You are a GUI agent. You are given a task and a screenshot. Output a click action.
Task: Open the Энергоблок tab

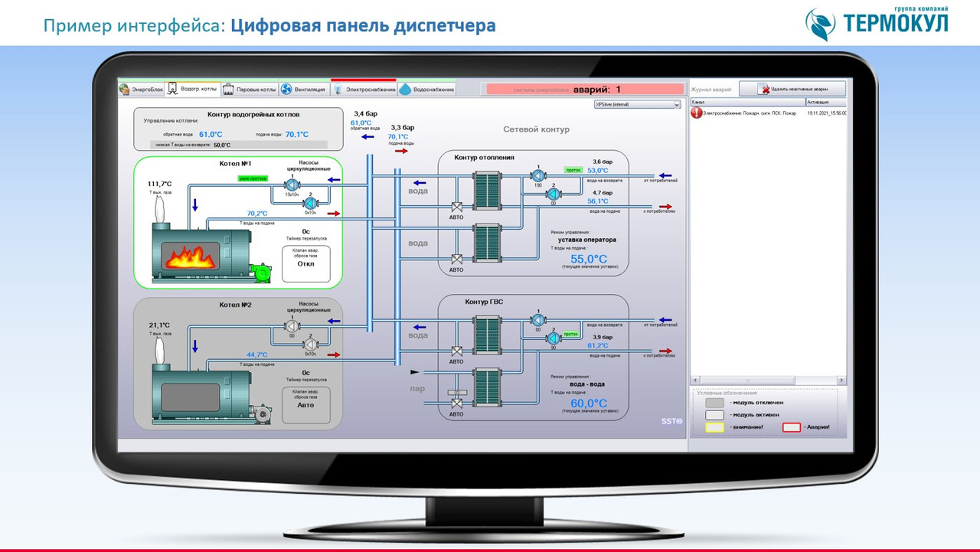point(142,89)
